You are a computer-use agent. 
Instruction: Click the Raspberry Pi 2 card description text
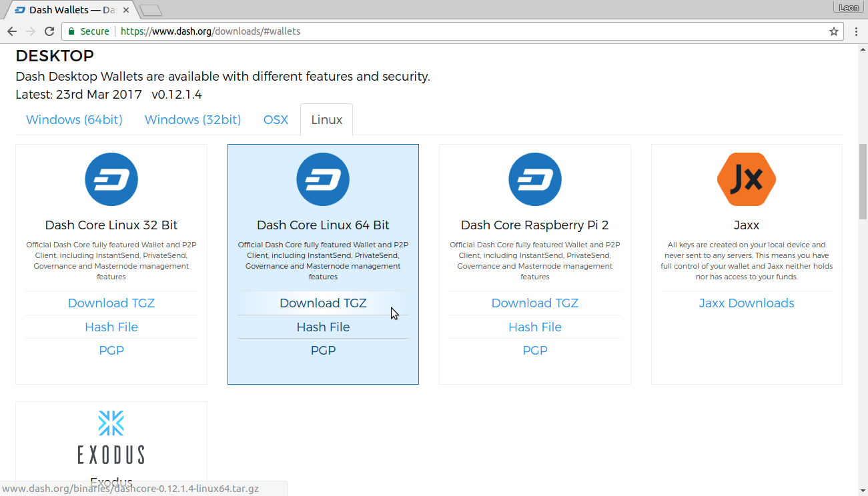click(x=535, y=261)
